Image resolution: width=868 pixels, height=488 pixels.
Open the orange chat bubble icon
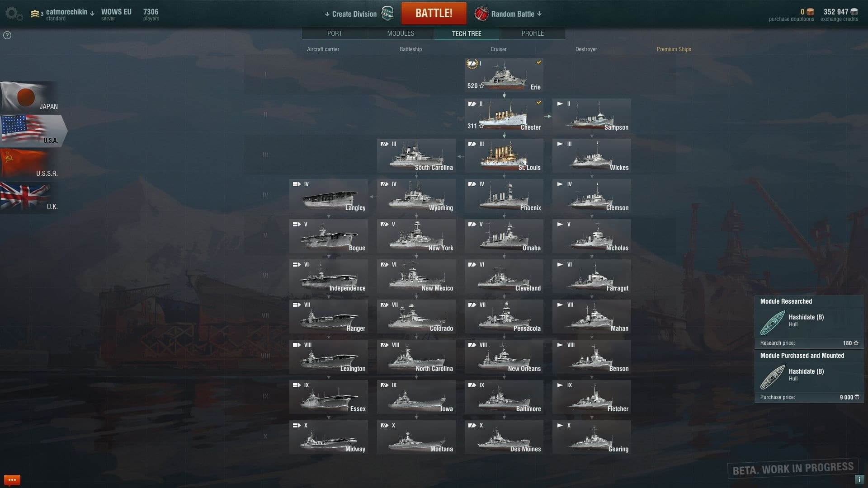point(12,479)
